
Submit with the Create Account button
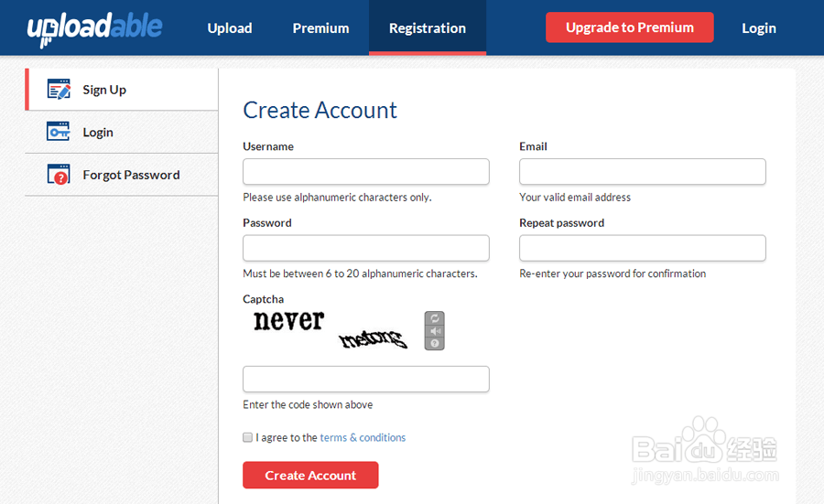tap(310, 476)
